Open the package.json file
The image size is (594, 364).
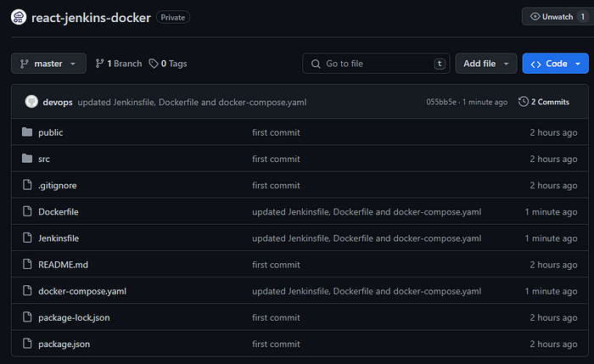coord(64,344)
